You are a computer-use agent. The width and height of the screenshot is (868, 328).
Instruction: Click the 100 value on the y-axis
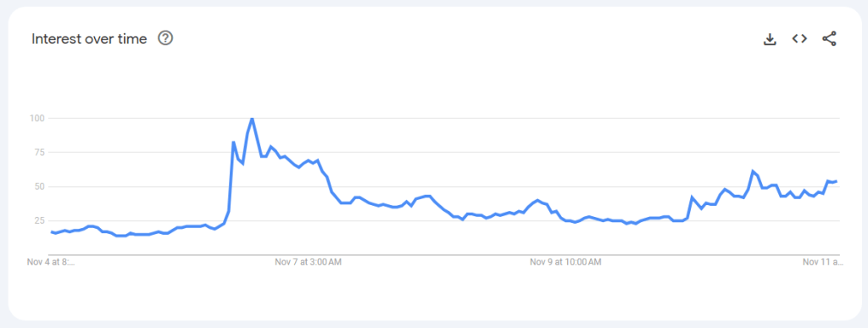(37, 118)
